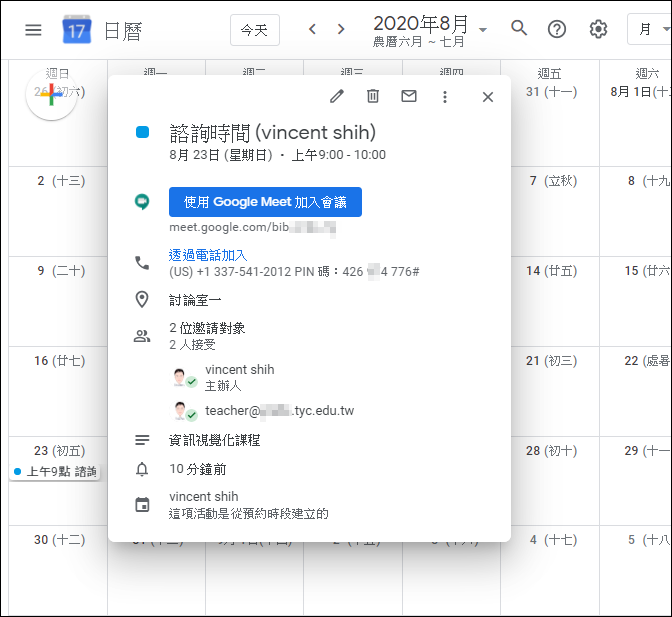
Task: Click 2 人接受 acceptance count
Action: 192,344
